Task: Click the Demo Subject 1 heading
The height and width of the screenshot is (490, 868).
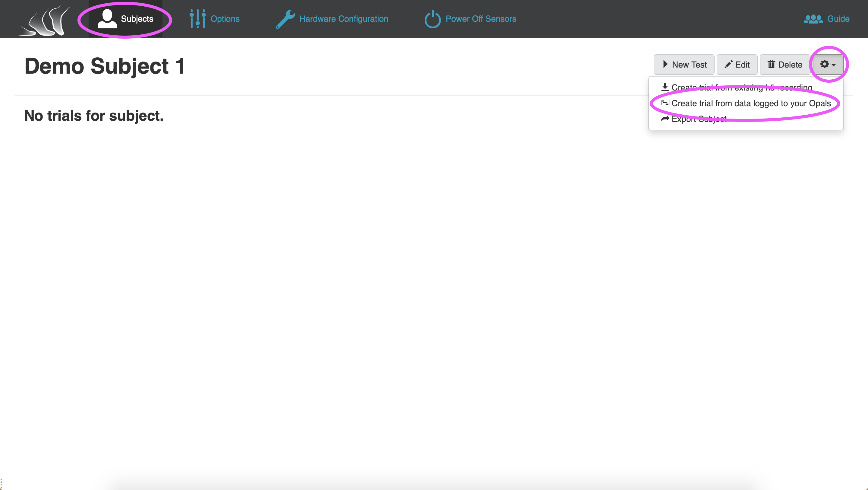Action: point(105,66)
